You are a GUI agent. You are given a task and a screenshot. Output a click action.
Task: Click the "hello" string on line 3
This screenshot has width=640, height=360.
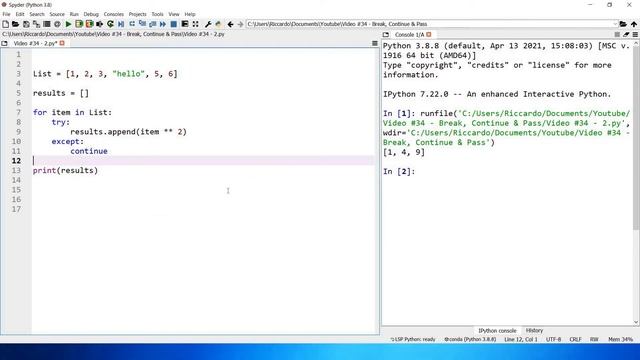129,74
